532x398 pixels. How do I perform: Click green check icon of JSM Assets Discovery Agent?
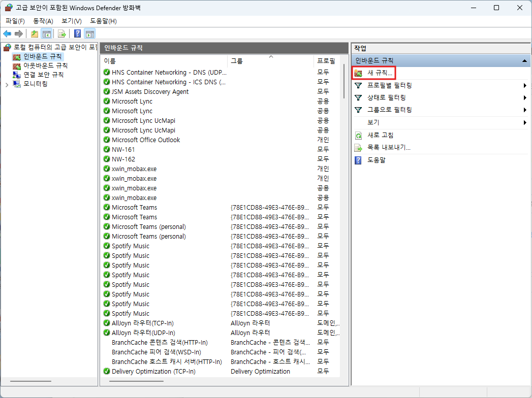pos(107,91)
